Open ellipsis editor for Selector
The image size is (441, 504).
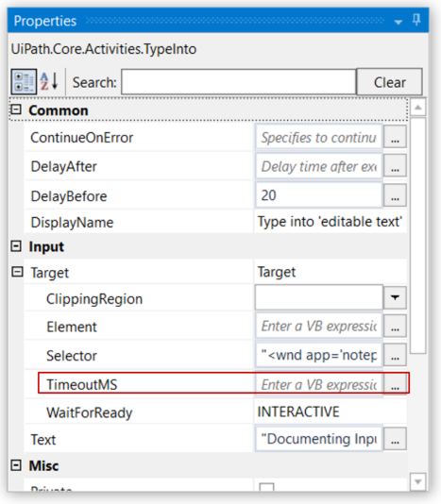[x=395, y=355]
